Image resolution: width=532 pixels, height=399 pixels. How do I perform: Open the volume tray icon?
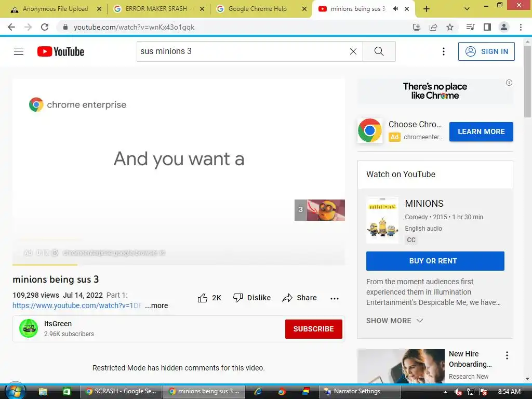pyautogui.click(x=458, y=392)
